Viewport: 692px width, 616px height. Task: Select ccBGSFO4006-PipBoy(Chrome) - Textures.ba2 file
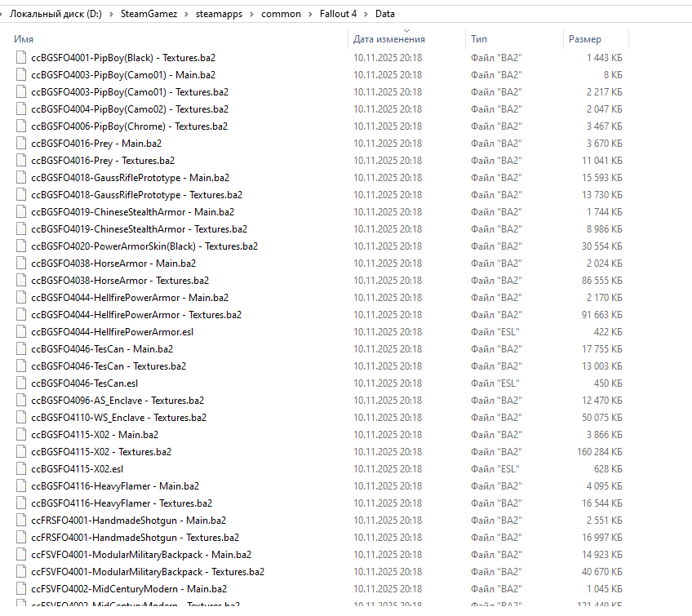pos(129,126)
